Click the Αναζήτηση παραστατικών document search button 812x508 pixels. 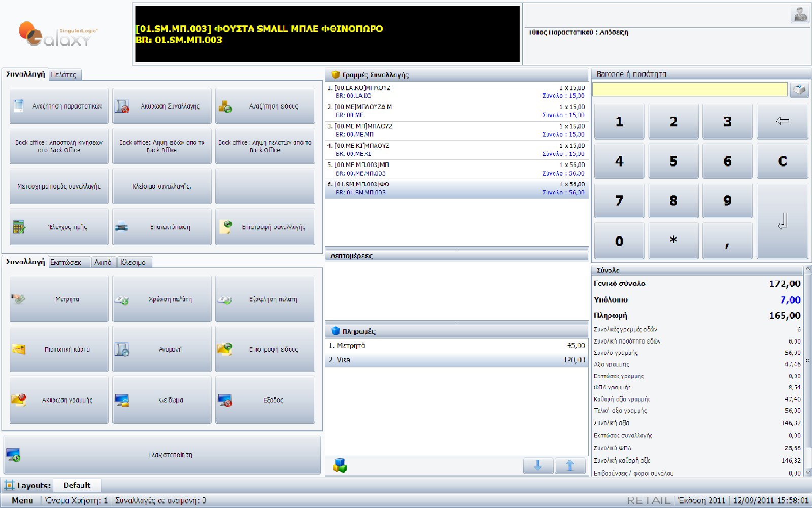tap(59, 106)
